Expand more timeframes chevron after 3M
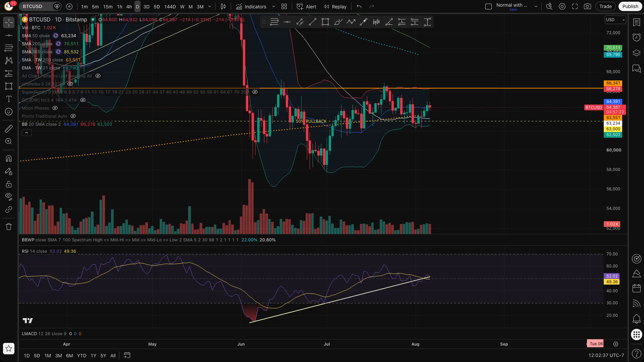Image resolution: width=644 pixels, height=362 pixels. tap(210, 6)
